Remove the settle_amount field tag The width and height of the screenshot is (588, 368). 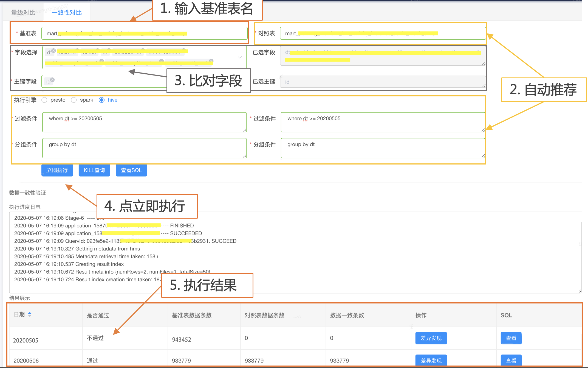(x=184, y=50)
